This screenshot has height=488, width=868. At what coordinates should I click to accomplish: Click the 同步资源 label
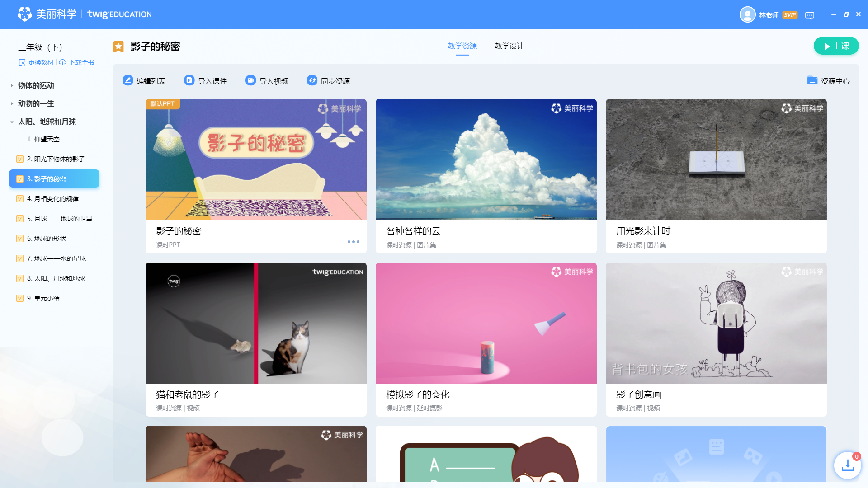(335, 81)
